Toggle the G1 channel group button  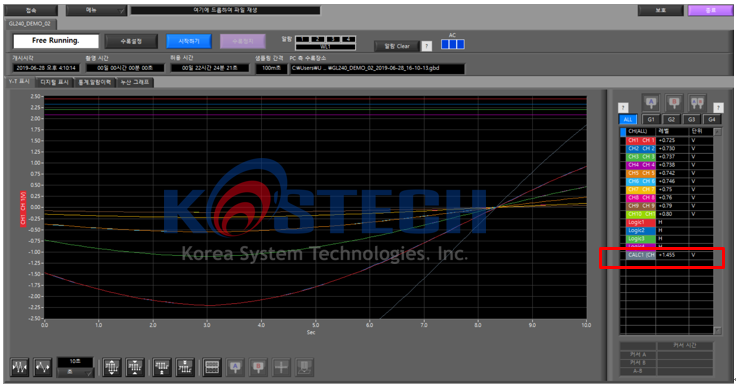(x=651, y=119)
